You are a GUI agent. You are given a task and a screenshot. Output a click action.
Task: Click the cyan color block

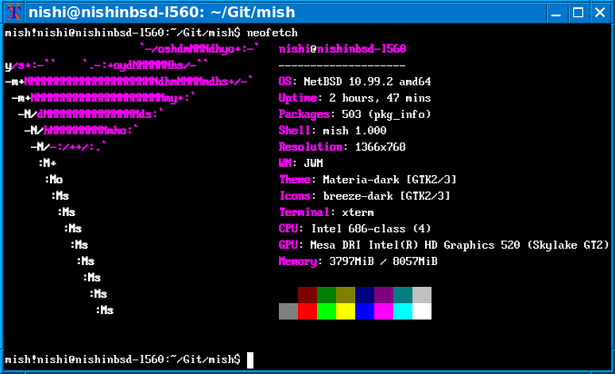click(403, 311)
